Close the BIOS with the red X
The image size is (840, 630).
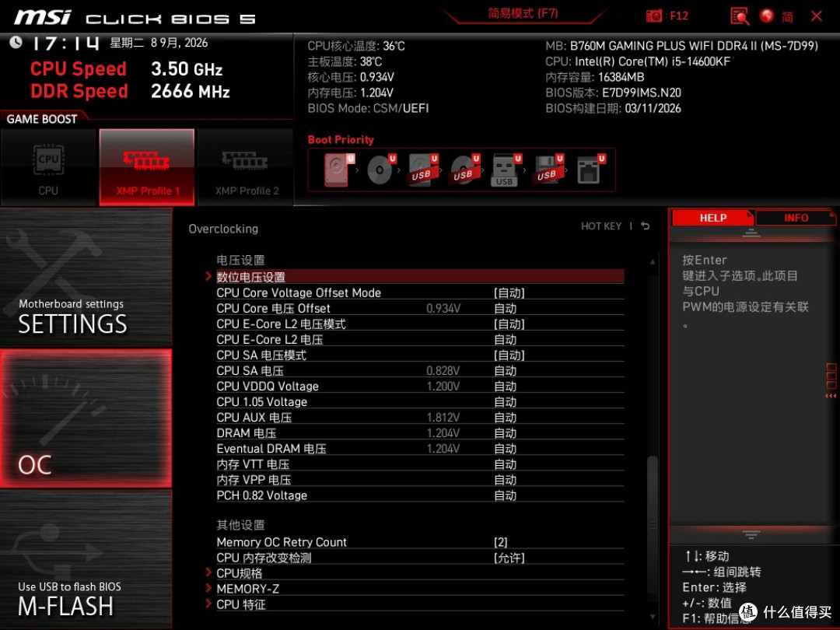tap(817, 16)
